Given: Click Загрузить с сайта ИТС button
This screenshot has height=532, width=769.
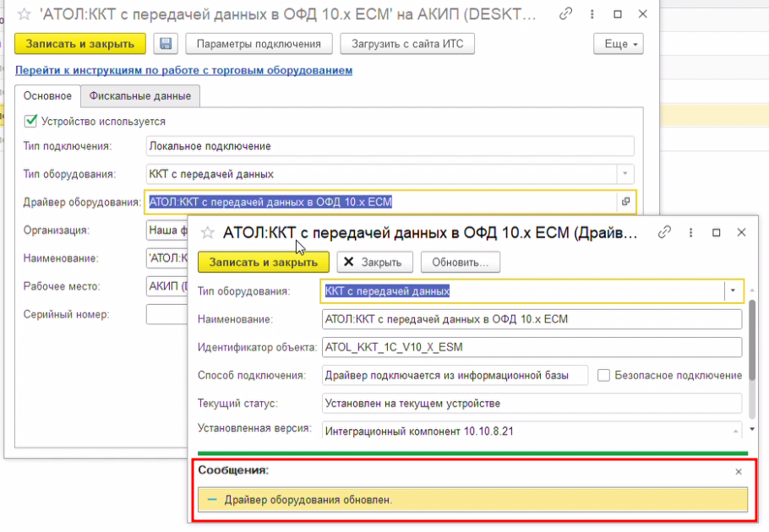Looking at the screenshot, I should tap(407, 44).
